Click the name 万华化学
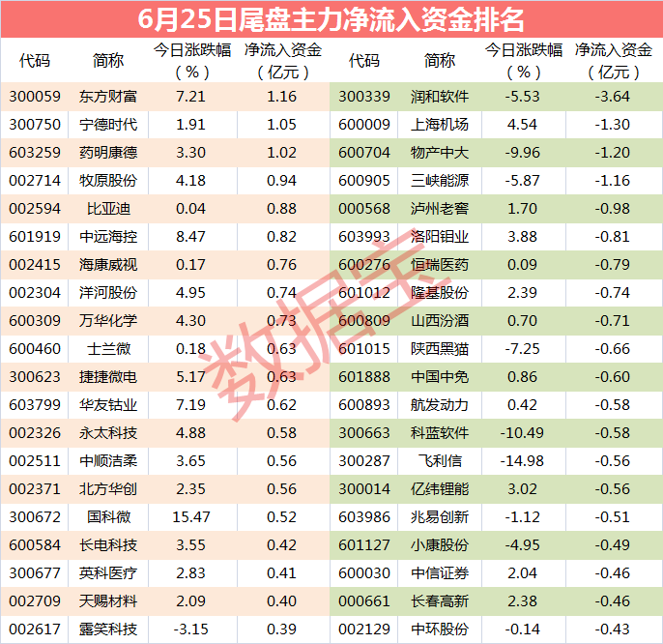663x644 pixels. 108,321
